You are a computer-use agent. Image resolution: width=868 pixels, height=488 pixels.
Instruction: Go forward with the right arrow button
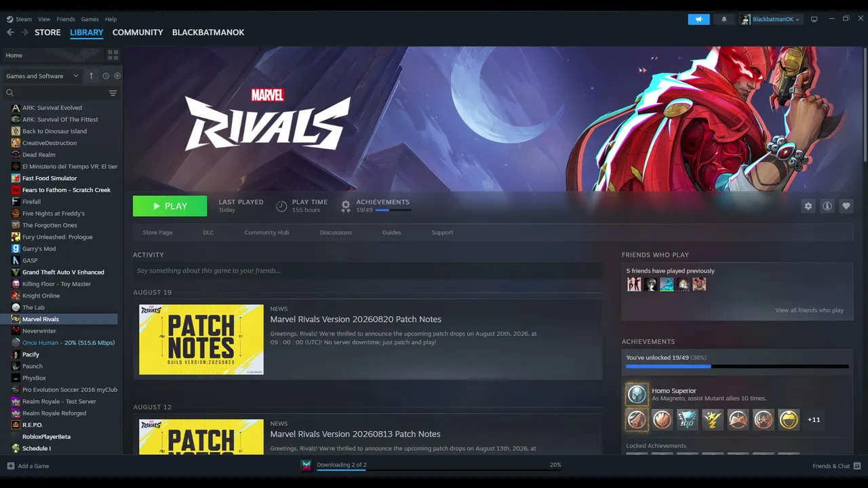[x=24, y=33]
